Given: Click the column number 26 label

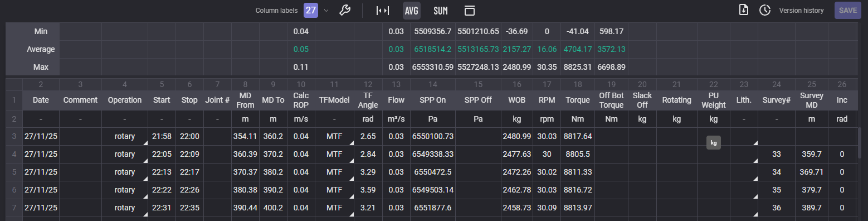Looking at the screenshot, I should point(842,84).
